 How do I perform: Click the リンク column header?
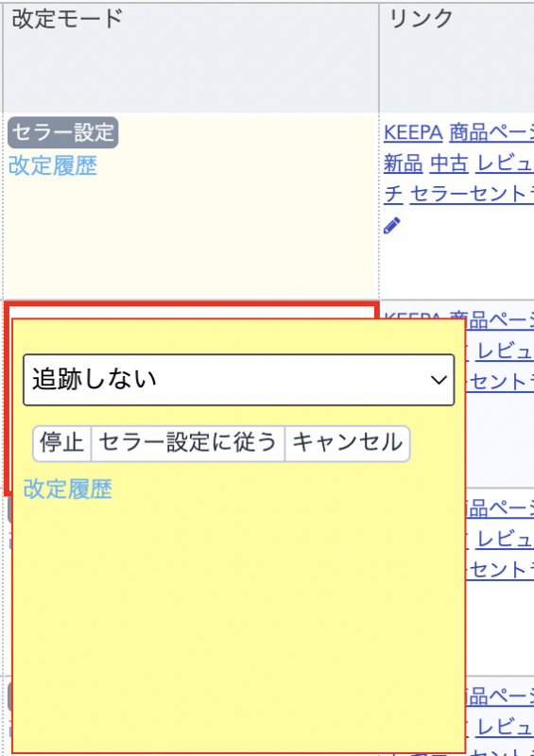[456, 58]
